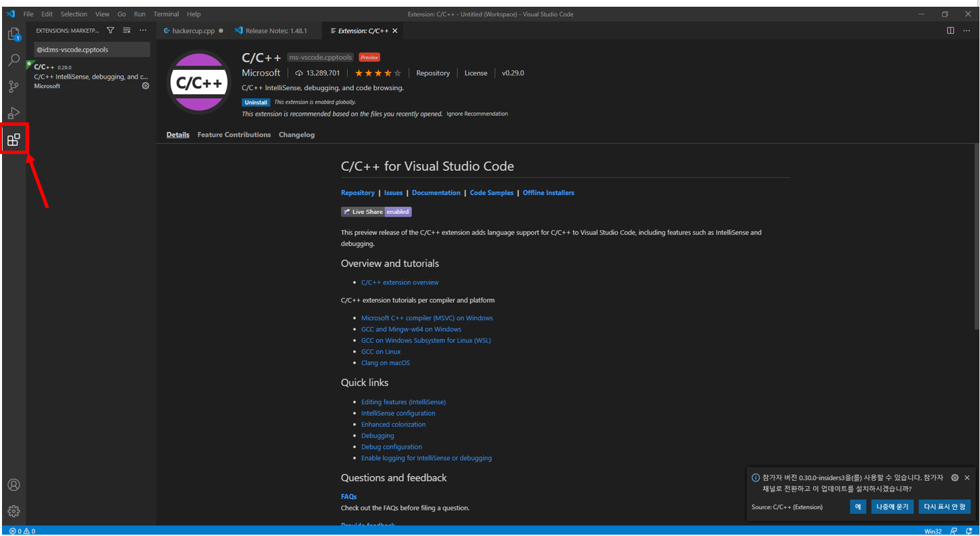980x536 pixels.
Task: Open IntelliSense configuration link
Action: point(398,414)
